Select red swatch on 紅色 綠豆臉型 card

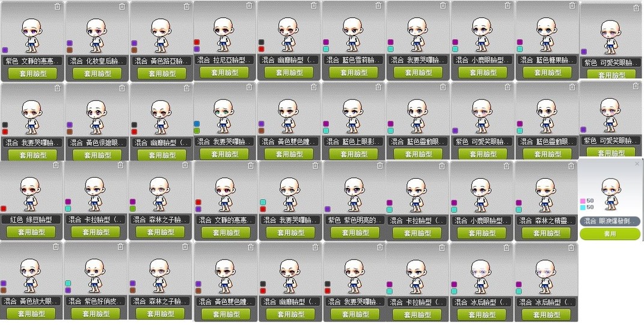(x=4, y=208)
